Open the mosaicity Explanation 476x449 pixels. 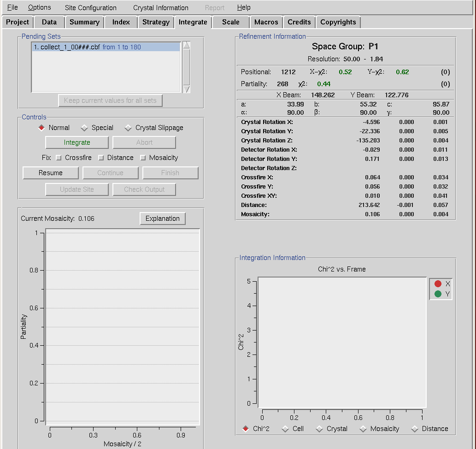pos(162,219)
